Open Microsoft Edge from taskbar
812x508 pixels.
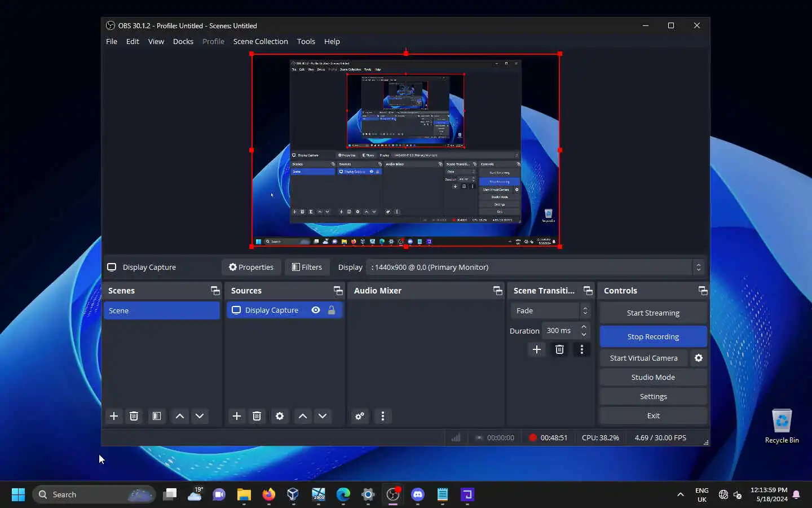[x=343, y=494]
